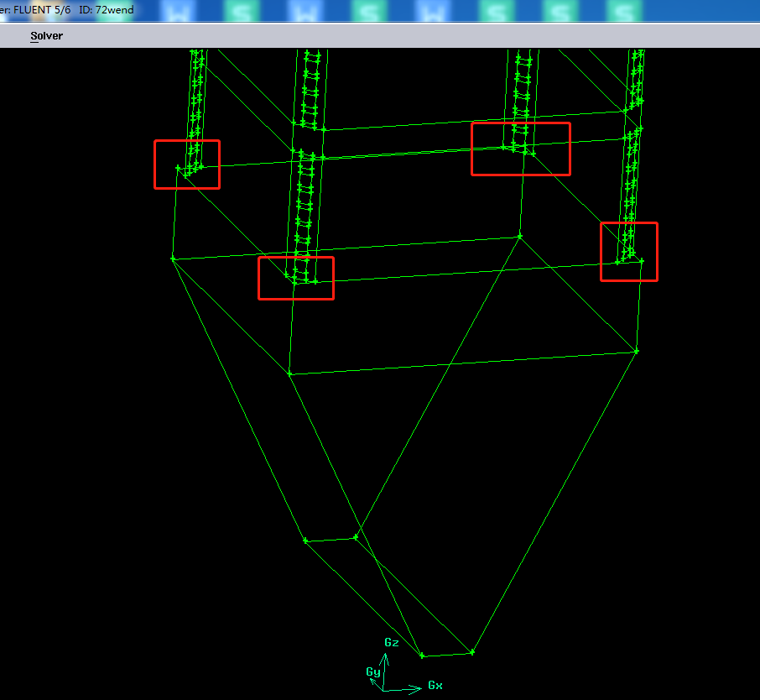Image resolution: width=760 pixels, height=700 pixels.
Task: Select the lowest red-boxed pipe junction
Action: pos(296,278)
